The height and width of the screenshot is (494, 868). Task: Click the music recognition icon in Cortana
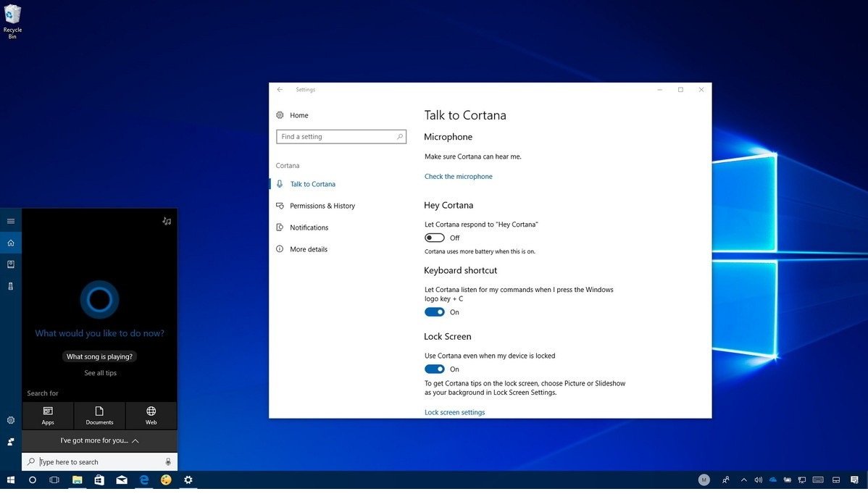167,221
